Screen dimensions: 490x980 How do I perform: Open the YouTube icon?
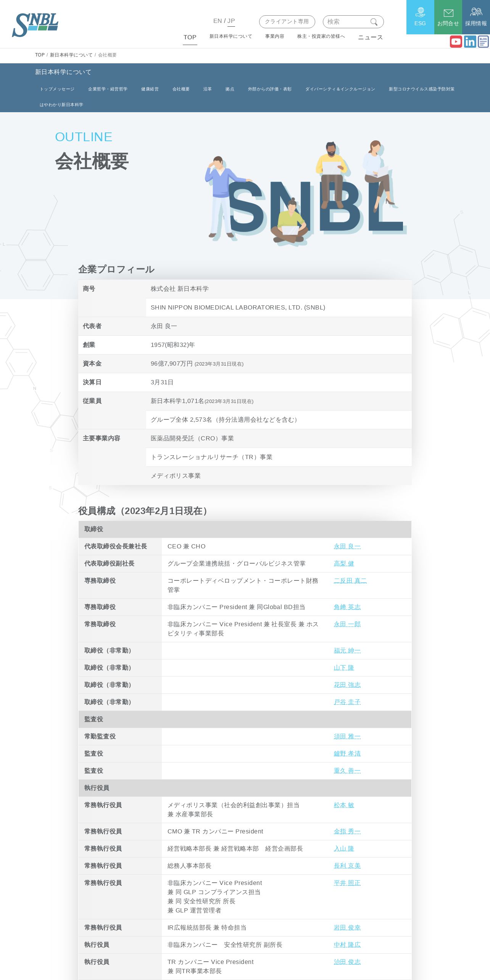click(456, 42)
